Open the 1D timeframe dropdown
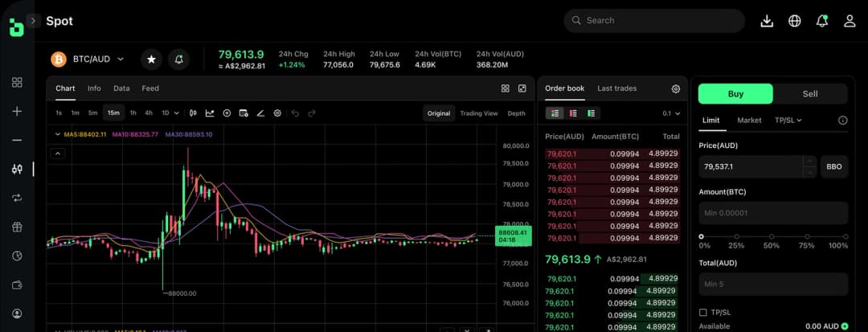This screenshot has height=332, width=868. pyautogui.click(x=170, y=113)
